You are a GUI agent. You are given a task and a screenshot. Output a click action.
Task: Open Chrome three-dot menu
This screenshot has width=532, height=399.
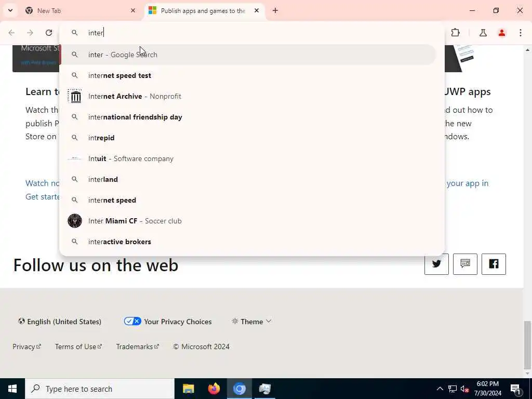pos(521,33)
